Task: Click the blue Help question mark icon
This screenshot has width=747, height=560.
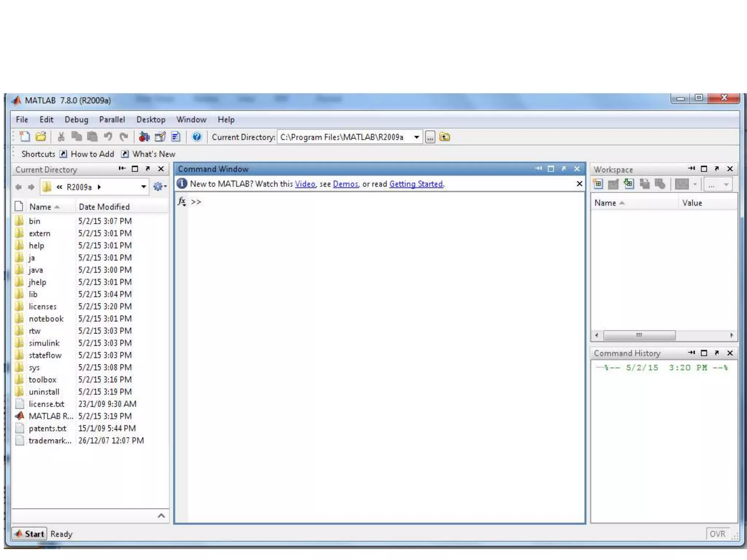Action: (197, 137)
